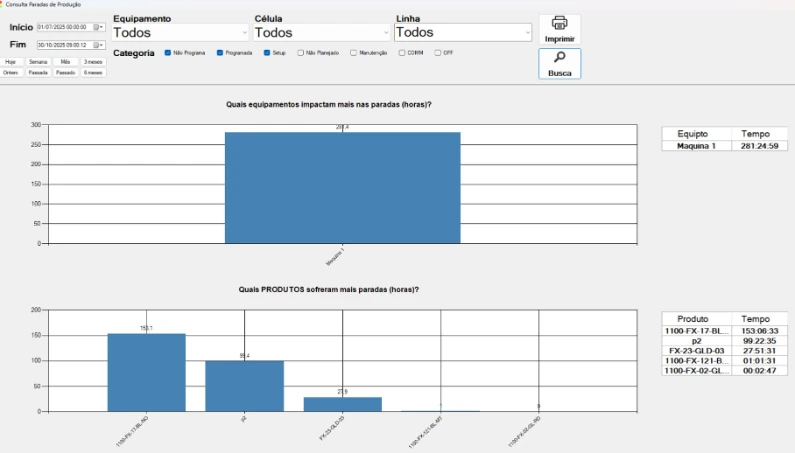795x453 pixels.
Task: Open the Início date calendar picker
Action: (x=98, y=27)
